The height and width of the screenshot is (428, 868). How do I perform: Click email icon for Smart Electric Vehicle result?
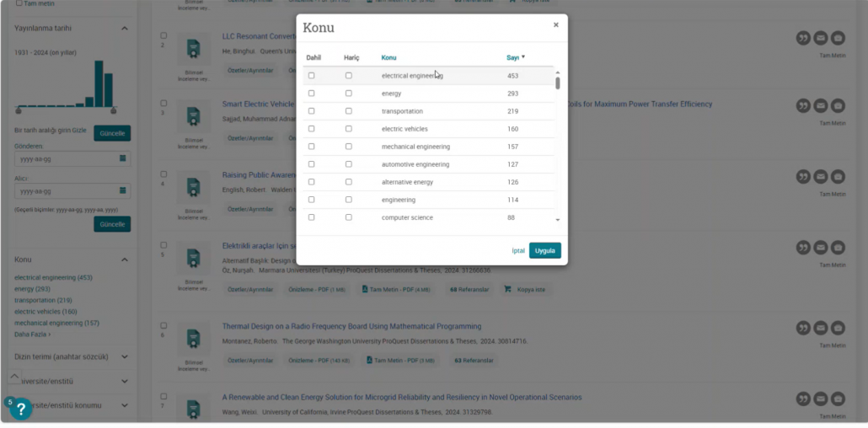[x=821, y=105]
